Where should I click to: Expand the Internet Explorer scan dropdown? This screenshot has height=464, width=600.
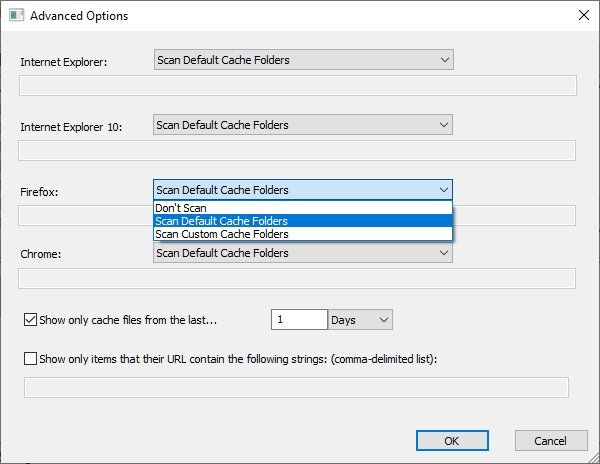(303, 60)
